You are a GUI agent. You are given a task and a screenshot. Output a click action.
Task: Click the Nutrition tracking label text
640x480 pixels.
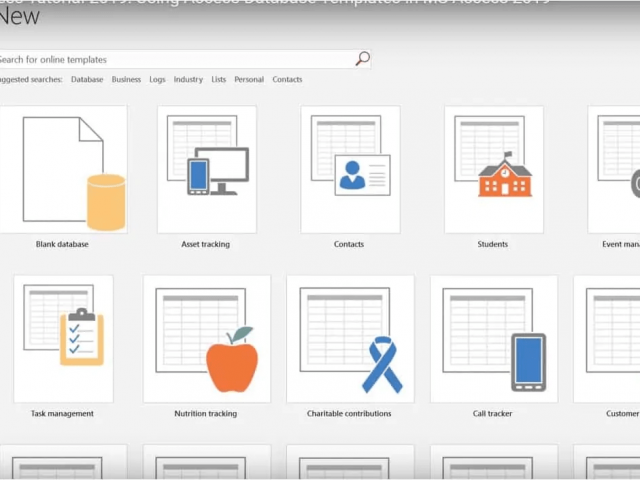[206, 413]
